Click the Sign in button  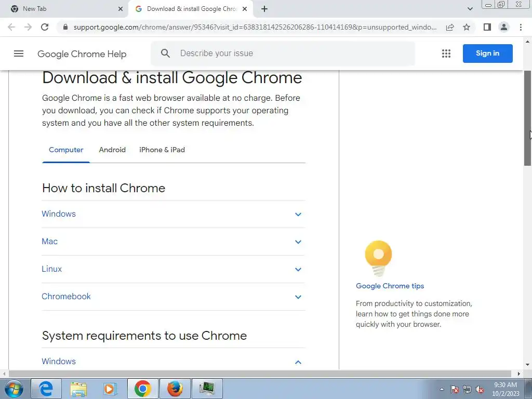(487, 54)
